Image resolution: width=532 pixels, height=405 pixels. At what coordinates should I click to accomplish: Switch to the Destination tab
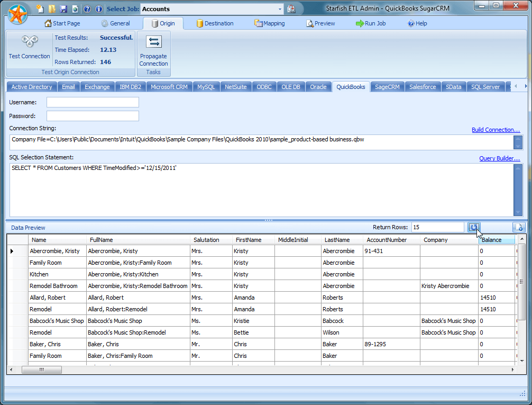point(215,23)
